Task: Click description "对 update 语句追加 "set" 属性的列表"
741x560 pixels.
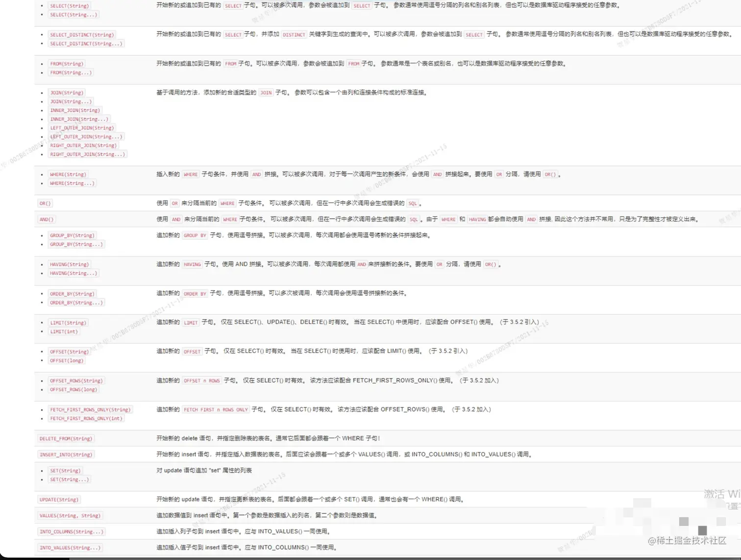Action: point(204,470)
